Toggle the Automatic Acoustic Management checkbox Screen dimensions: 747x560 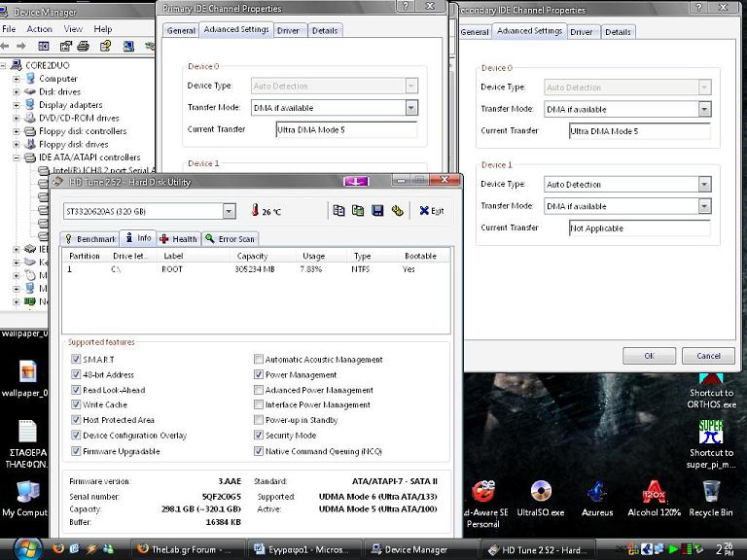(258, 359)
